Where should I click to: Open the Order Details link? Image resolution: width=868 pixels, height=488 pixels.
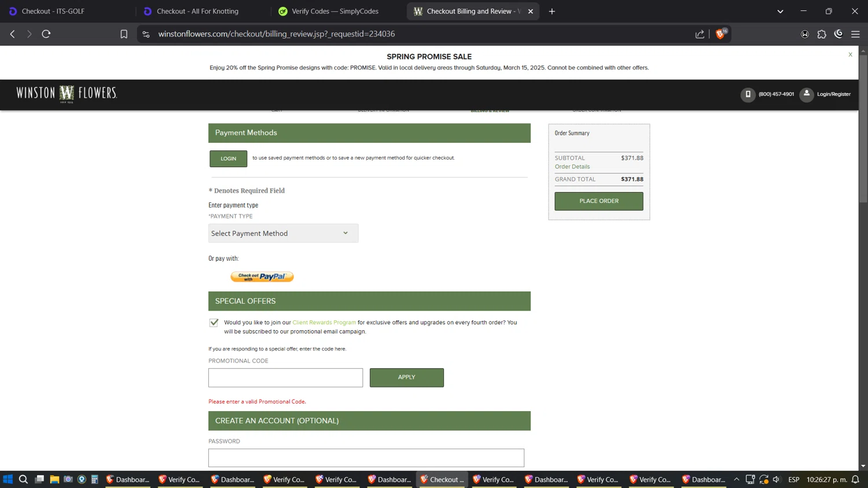[x=572, y=167]
